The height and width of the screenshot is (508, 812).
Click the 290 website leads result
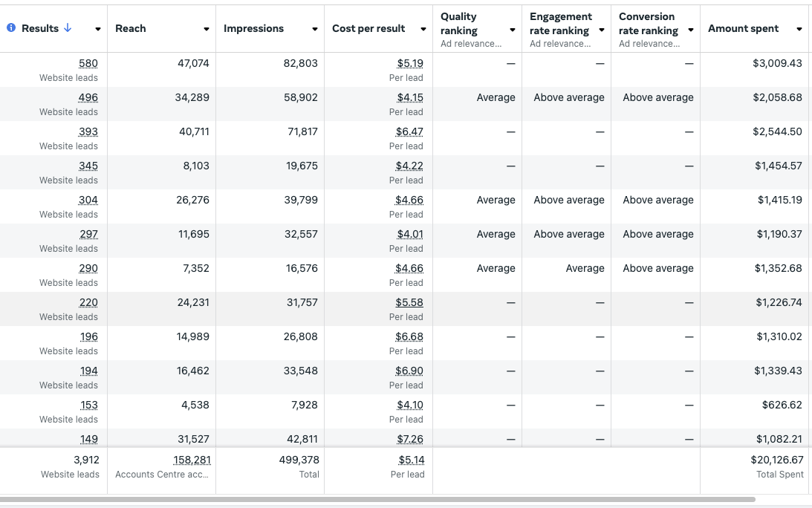click(88, 268)
